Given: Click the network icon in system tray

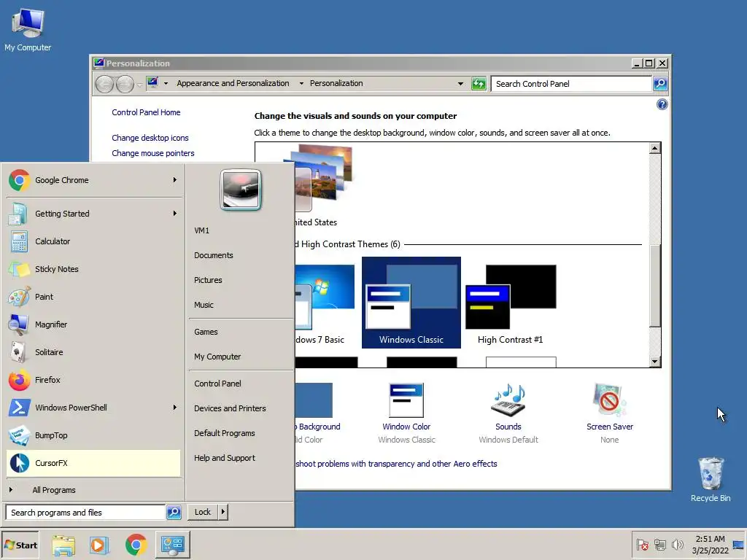Looking at the screenshot, I should pos(659,545).
